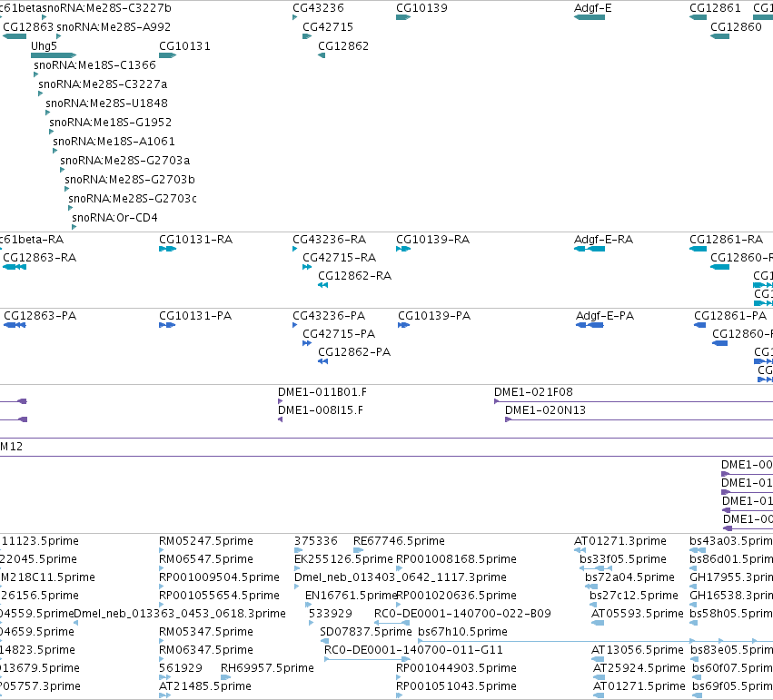Select the RH69957.5prime EST label

click(x=267, y=668)
